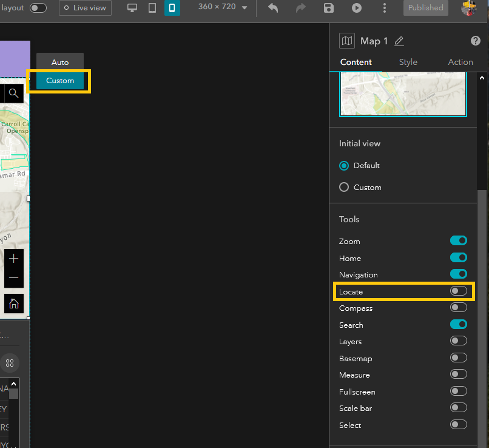Image resolution: width=489 pixels, height=448 pixels.
Task: Switch to the Action tab
Action: click(x=460, y=62)
